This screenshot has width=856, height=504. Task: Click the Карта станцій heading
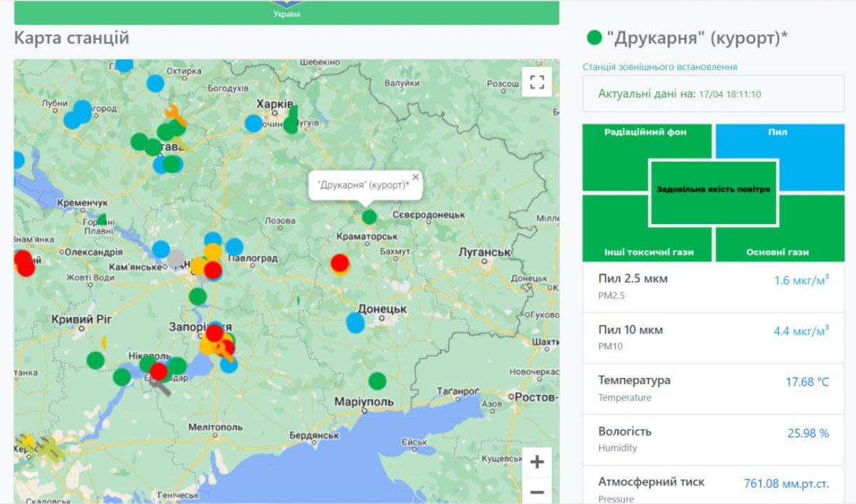[71, 38]
